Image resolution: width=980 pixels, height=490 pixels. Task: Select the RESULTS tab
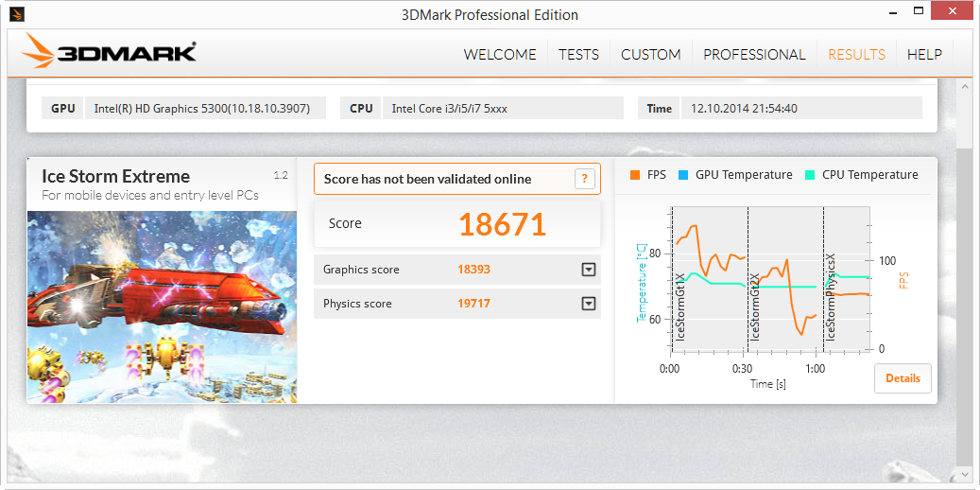(857, 55)
